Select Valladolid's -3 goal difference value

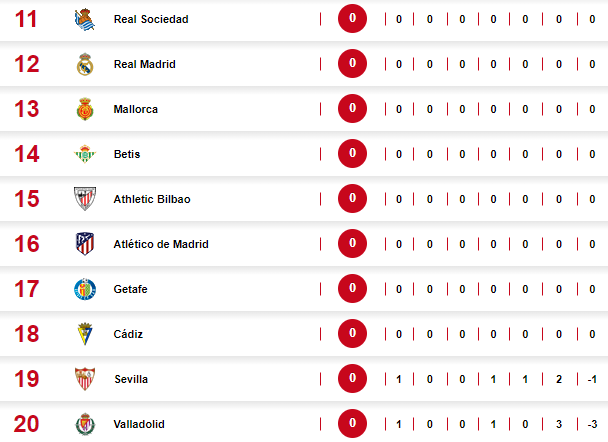[592, 424]
